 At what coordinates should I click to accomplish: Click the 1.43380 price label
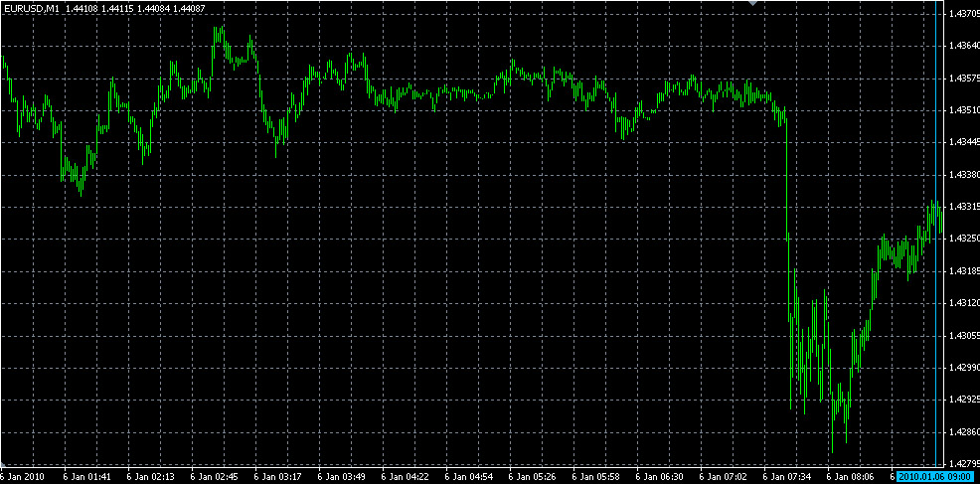point(963,175)
